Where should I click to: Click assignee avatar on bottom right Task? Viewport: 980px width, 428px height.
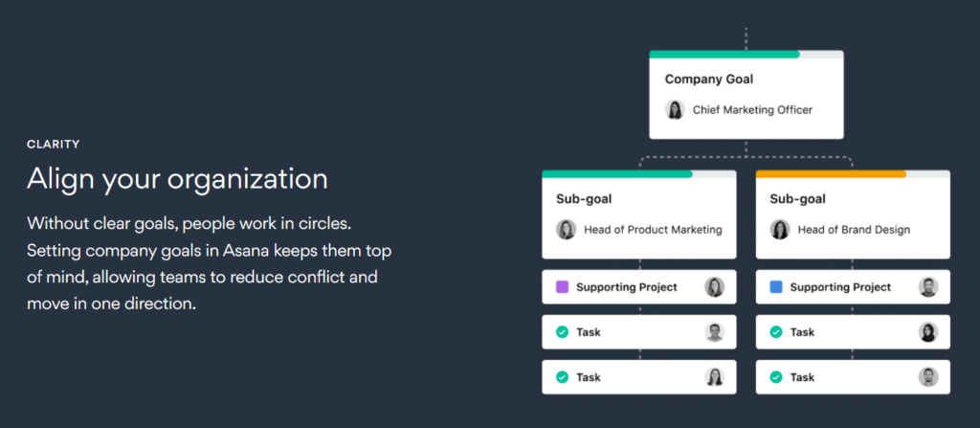point(928,377)
